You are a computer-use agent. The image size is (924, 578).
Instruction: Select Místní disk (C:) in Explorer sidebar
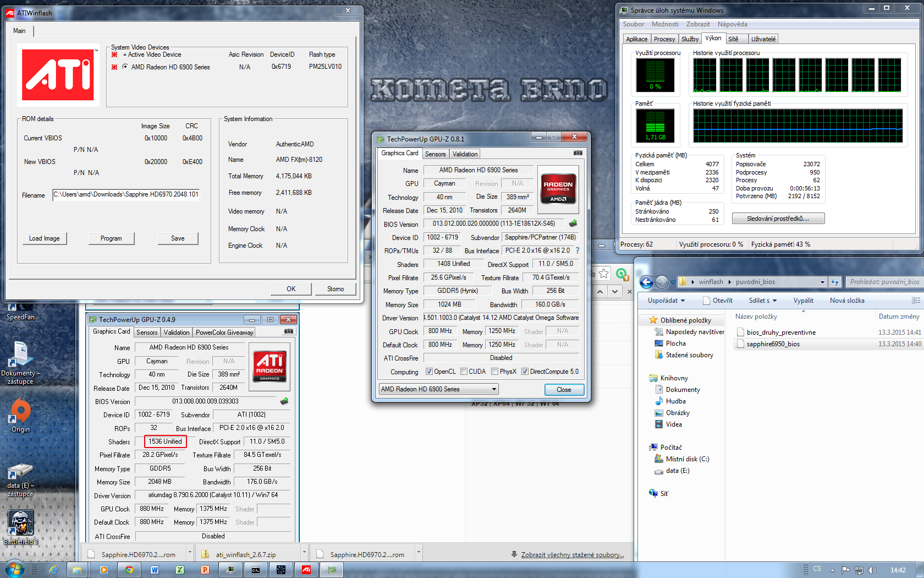(x=687, y=459)
